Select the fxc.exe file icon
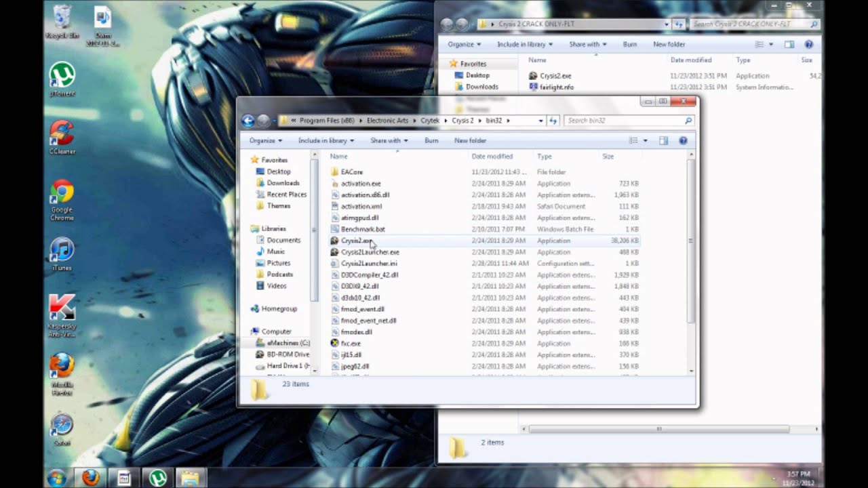This screenshot has height=488, width=868. 334,343
